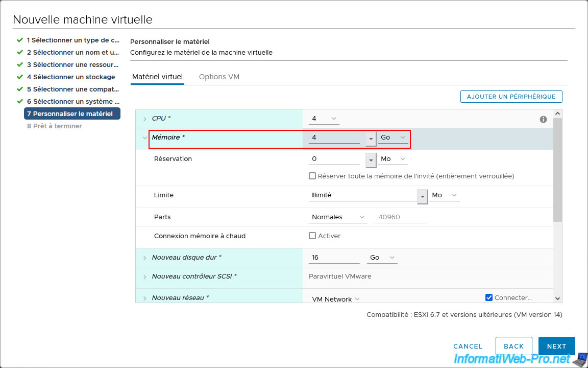Enable reserving all guest memory checkbox
The height and width of the screenshot is (368, 588).
[312, 176]
